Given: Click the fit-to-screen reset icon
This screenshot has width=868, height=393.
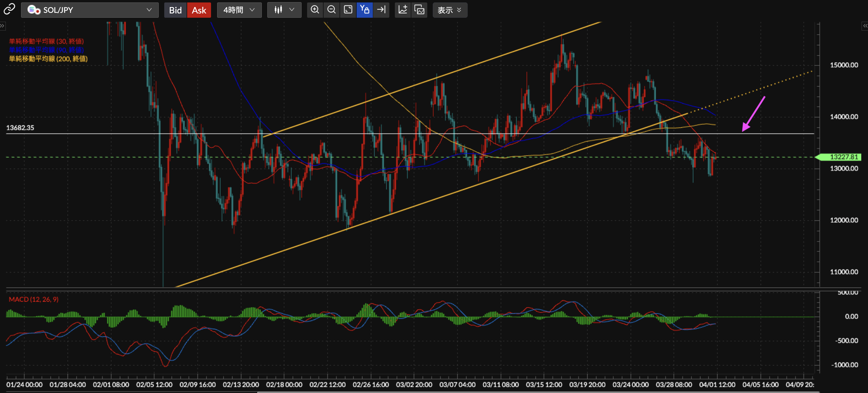Looking at the screenshot, I should (x=348, y=10).
